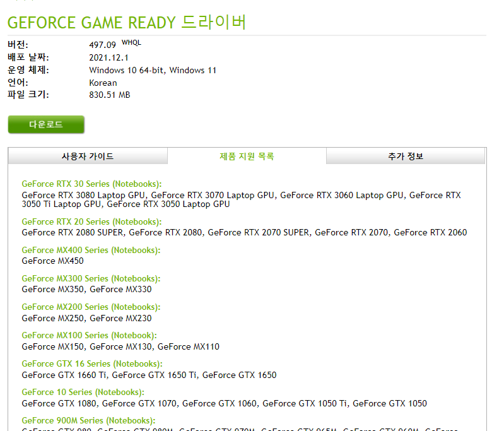Click the GeForce MX100 Series (Notebook) heading
This screenshot has width=504, height=431.
(90, 336)
